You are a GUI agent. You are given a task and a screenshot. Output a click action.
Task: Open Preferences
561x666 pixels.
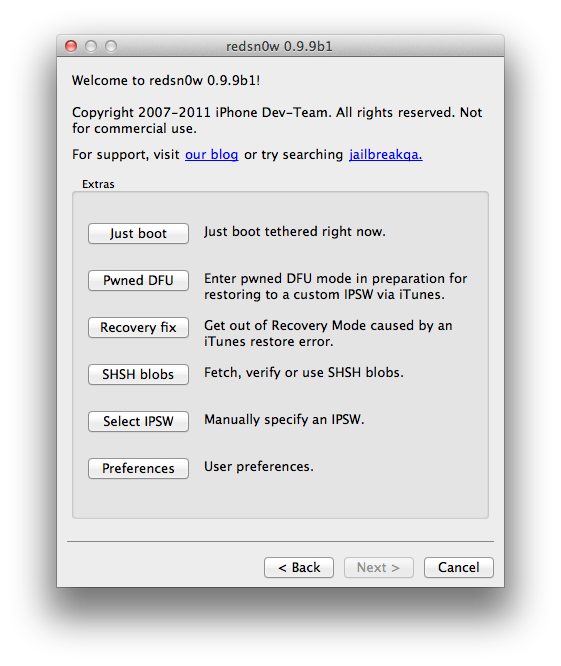pos(138,468)
